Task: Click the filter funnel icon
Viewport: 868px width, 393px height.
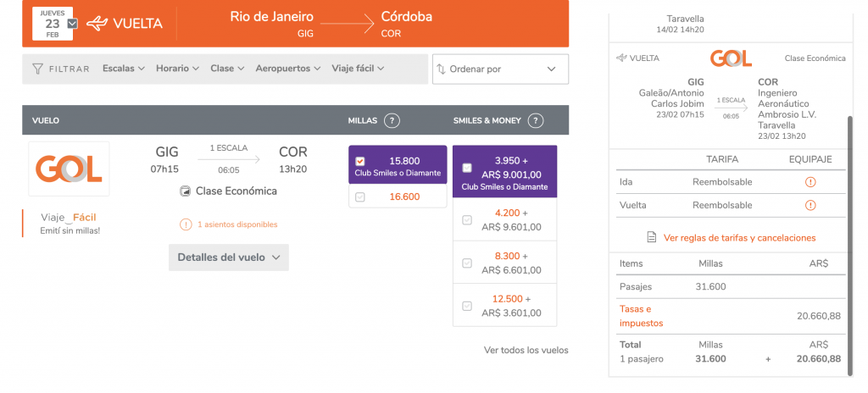Action: click(x=37, y=69)
